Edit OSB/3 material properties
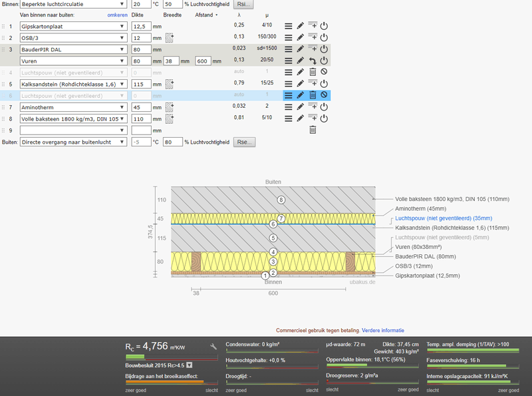This screenshot has width=532, height=396. 301,38
